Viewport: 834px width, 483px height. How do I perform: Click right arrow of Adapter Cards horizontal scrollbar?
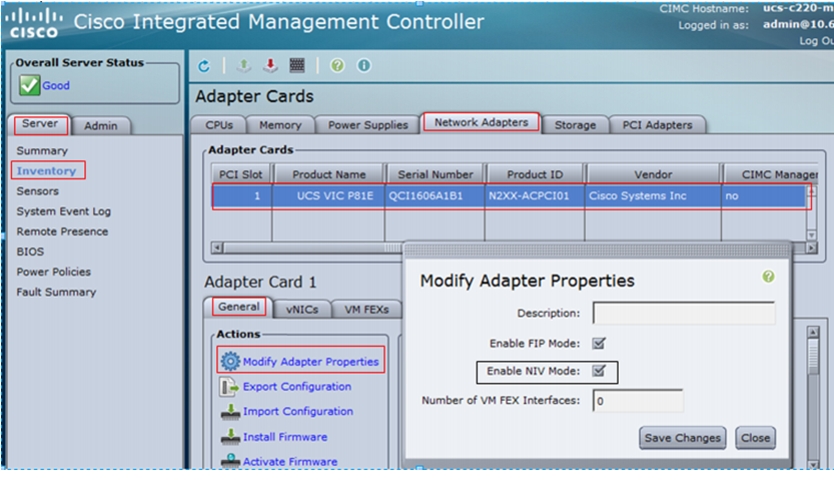(x=811, y=247)
